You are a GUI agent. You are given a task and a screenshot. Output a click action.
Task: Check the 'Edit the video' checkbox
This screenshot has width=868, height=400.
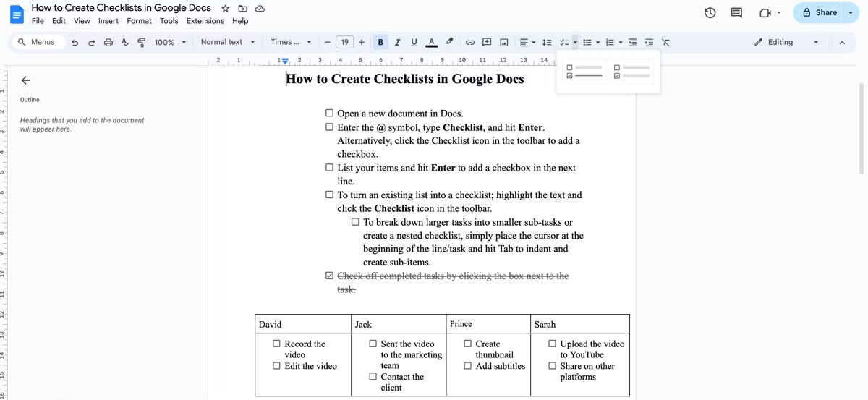(276, 365)
